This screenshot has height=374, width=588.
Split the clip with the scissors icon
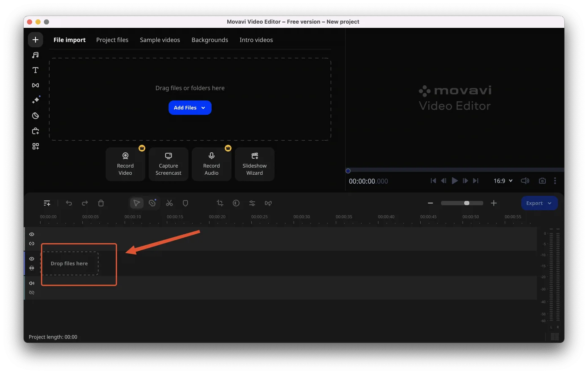pos(169,203)
